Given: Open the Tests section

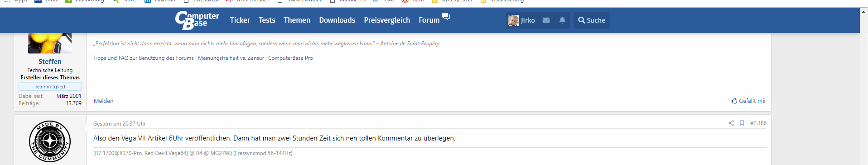Looking at the screenshot, I should click(267, 20).
